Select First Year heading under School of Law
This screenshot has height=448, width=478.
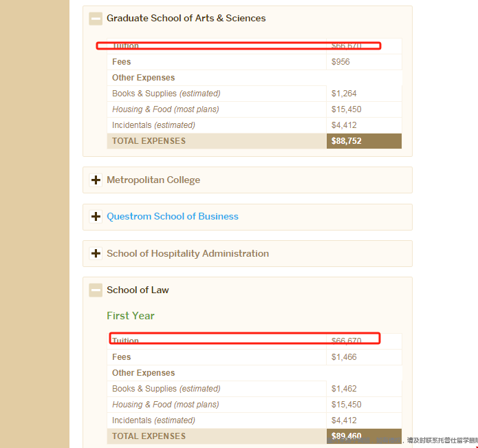coord(131,316)
